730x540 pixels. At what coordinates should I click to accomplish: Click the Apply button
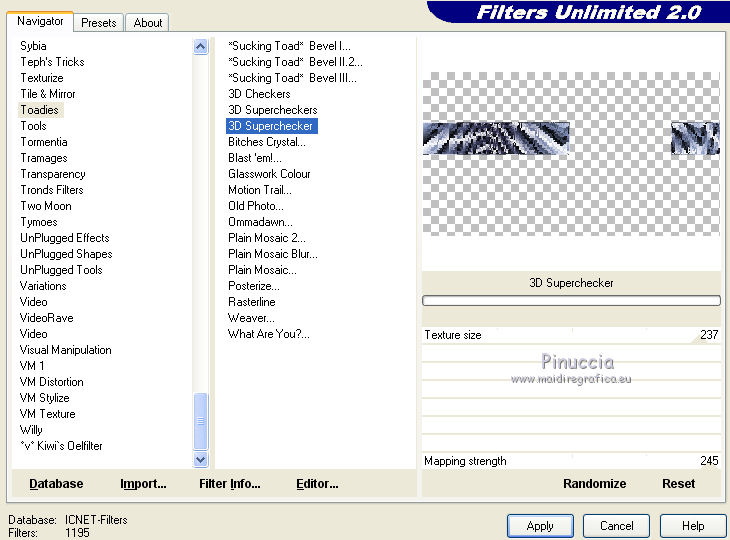[x=540, y=526]
